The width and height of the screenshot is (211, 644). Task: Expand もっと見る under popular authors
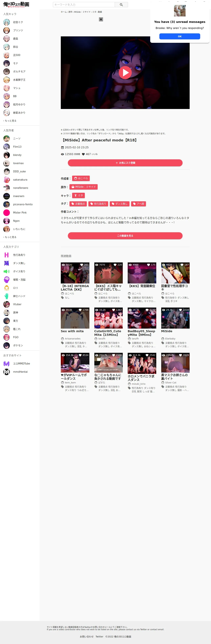click(x=10, y=237)
